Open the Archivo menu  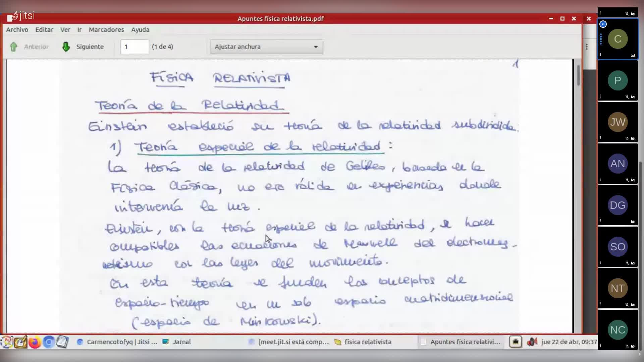(x=17, y=29)
